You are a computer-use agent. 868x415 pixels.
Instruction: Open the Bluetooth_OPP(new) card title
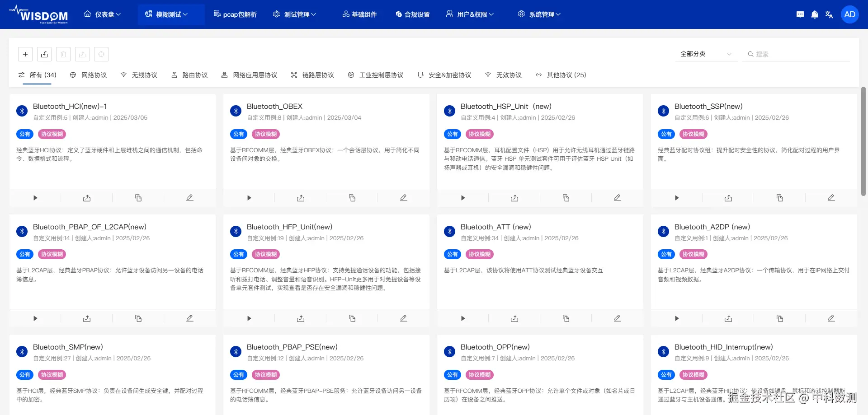click(495, 347)
